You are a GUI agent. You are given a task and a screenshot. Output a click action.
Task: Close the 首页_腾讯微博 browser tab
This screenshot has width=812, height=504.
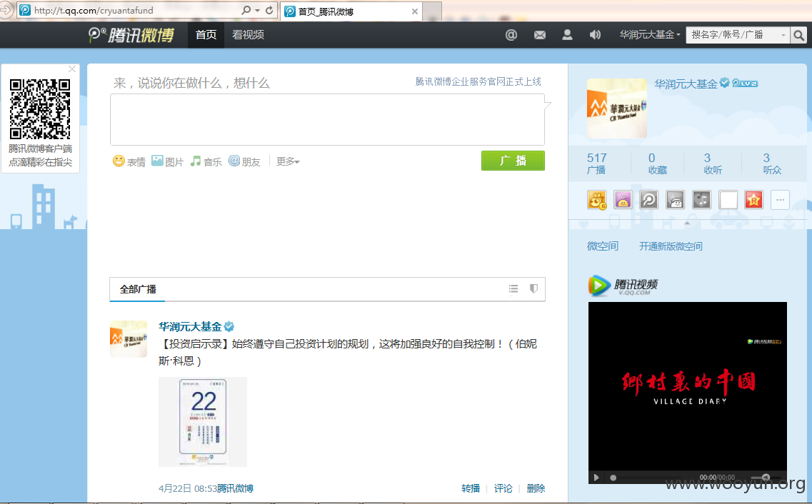point(415,11)
